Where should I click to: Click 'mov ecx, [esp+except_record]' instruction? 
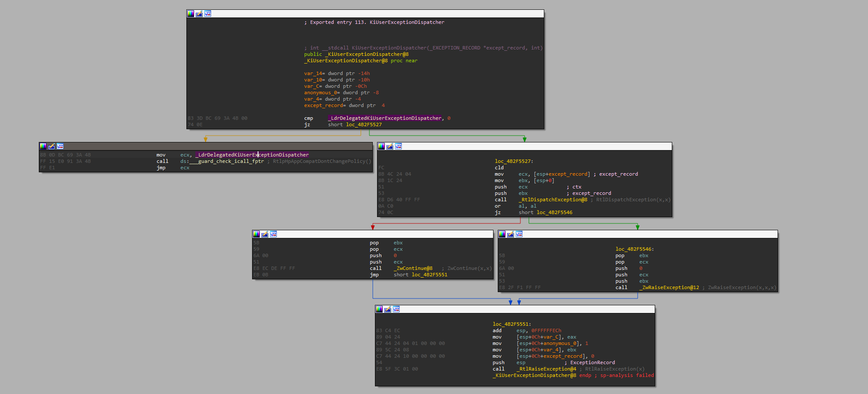point(543,174)
